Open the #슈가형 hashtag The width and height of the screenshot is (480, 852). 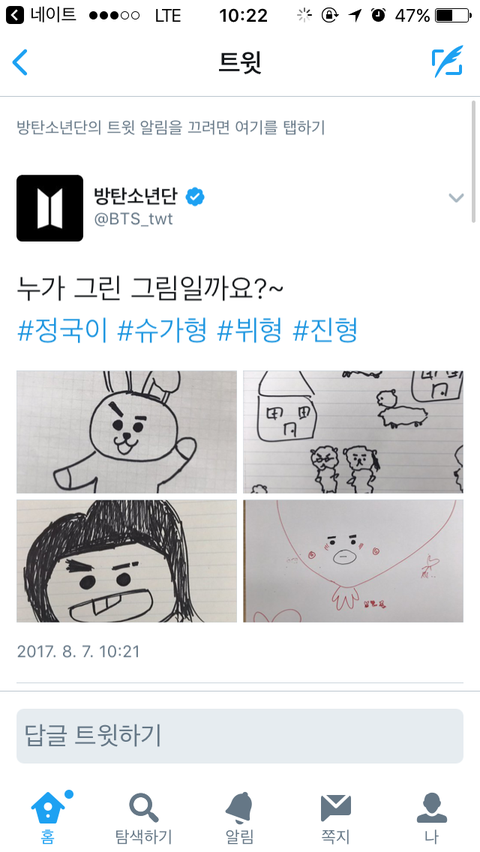(163, 330)
